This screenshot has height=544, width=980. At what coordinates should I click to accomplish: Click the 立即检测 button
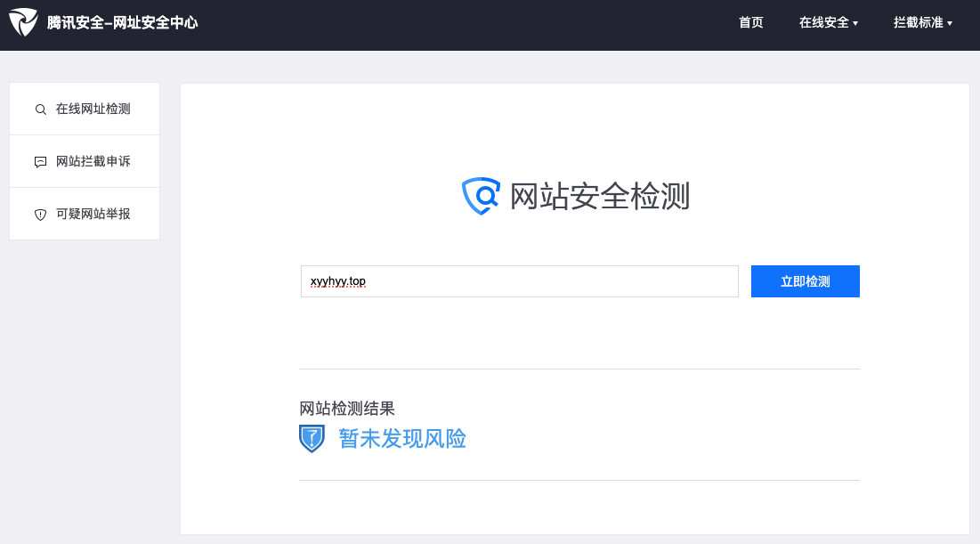click(x=805, y=281)
